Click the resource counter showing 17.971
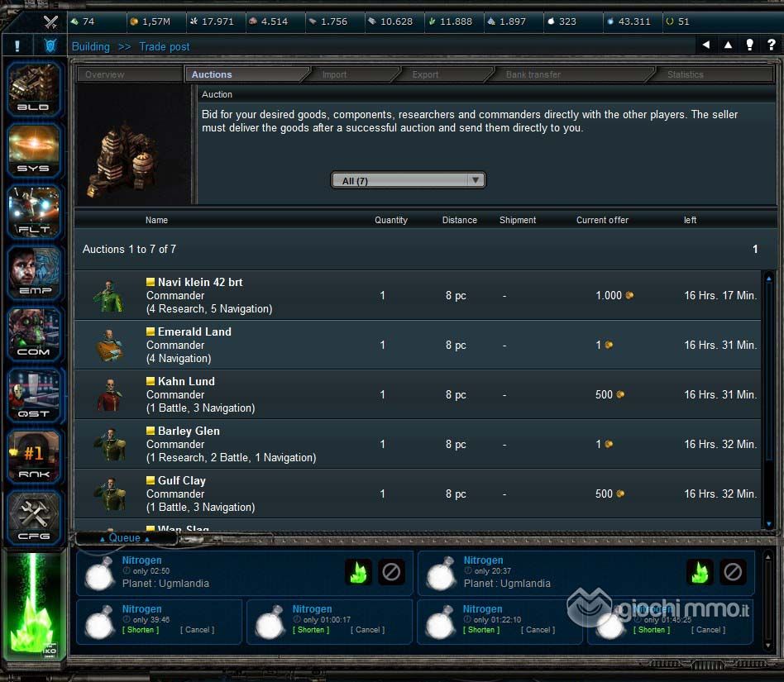The height and width of the screenshot is (682, 784). (212, 21)
